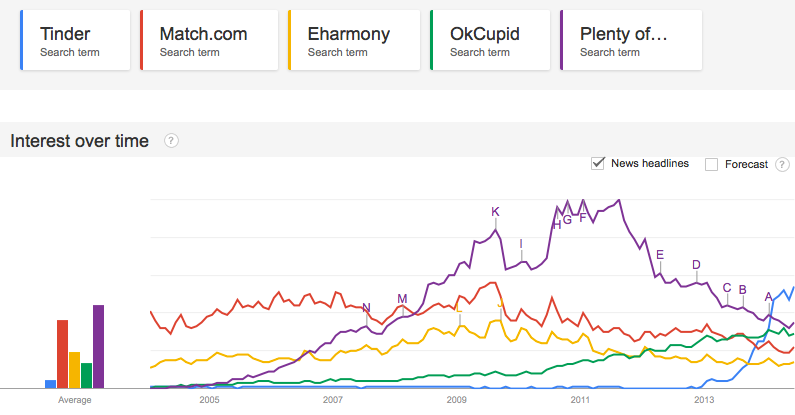Click the purple average bar
Image resolution: width=795 pixels, height=415 pixels.
click(x=98, y=346)
